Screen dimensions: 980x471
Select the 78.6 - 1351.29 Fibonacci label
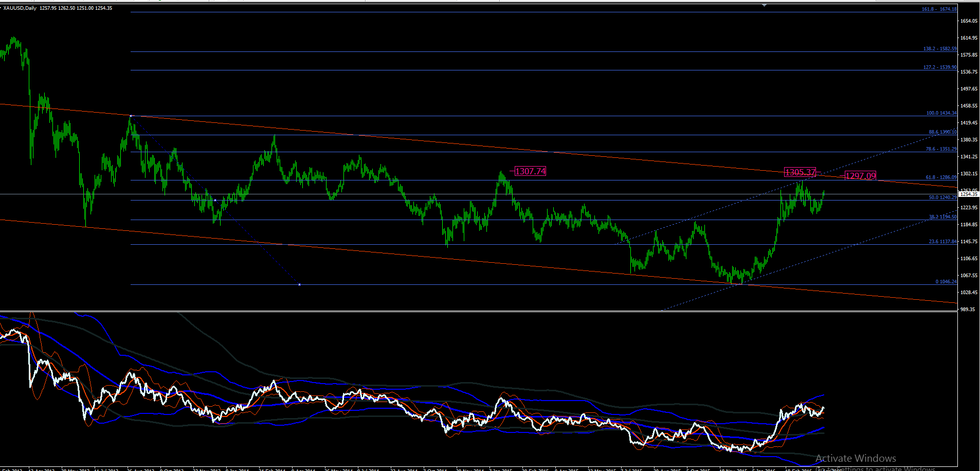point(941,149)
